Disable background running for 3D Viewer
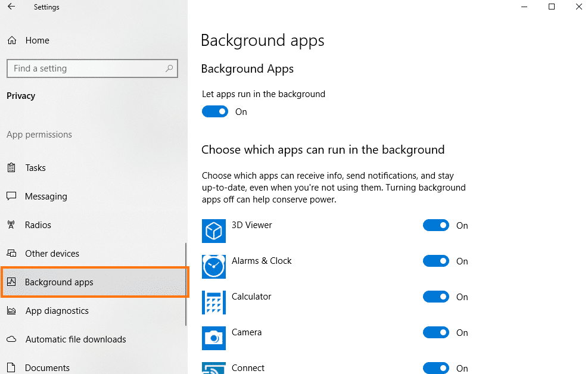Viewport: 588px width, 374px height. (435, 225)
